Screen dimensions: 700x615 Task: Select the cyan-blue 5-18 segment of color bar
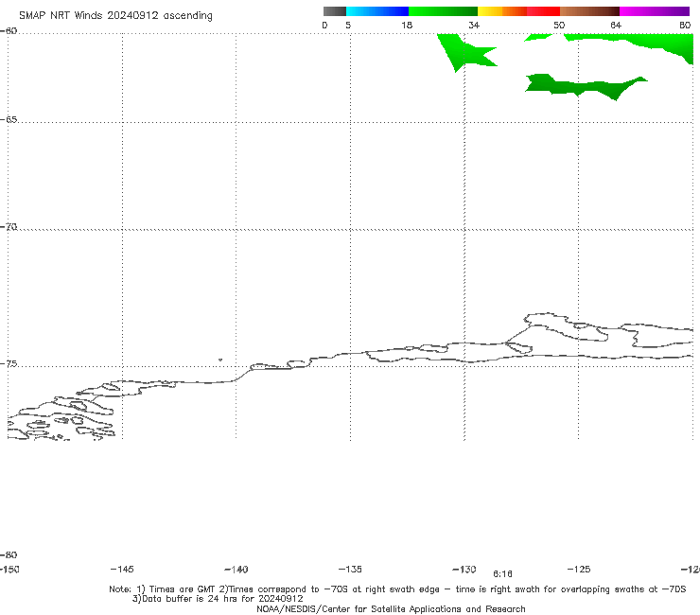click(x=377, y=11)
